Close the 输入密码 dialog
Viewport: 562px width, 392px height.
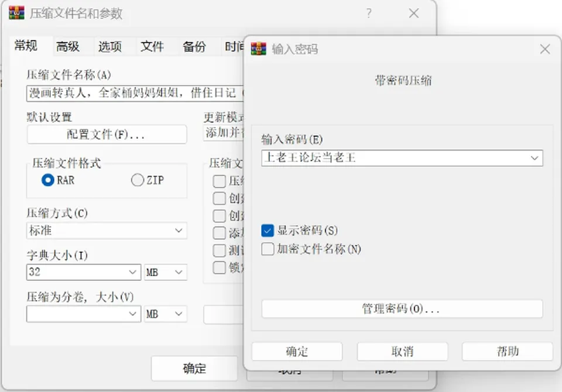click(x=545, y=49)
